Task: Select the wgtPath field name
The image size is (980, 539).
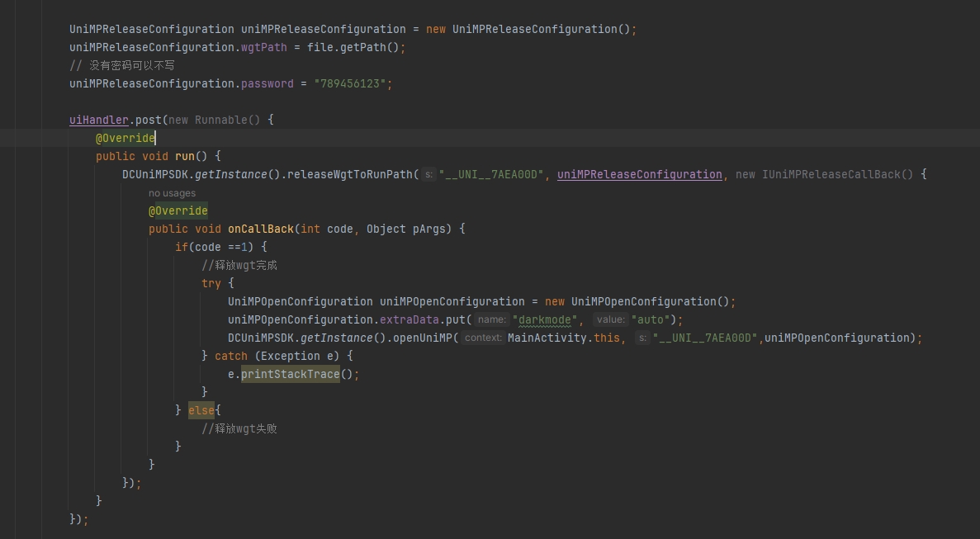Action: pos(263,48)
